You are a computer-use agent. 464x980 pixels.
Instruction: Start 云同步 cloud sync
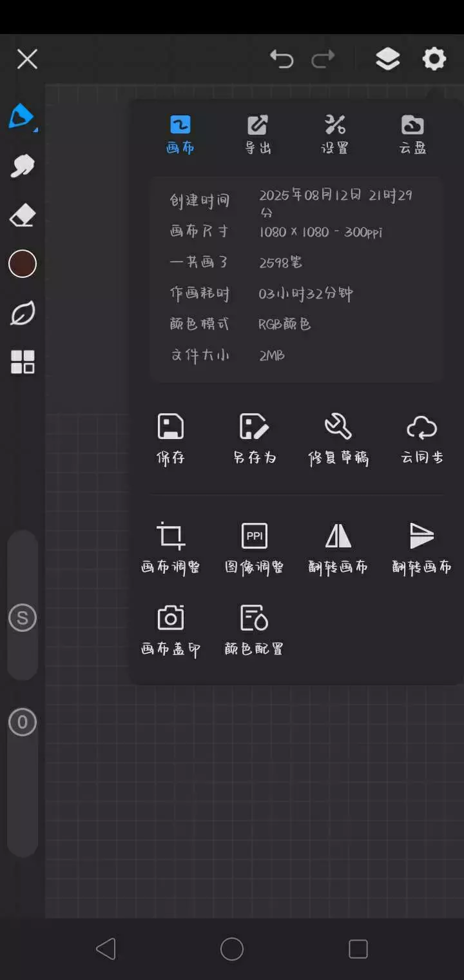pos(422,439)
